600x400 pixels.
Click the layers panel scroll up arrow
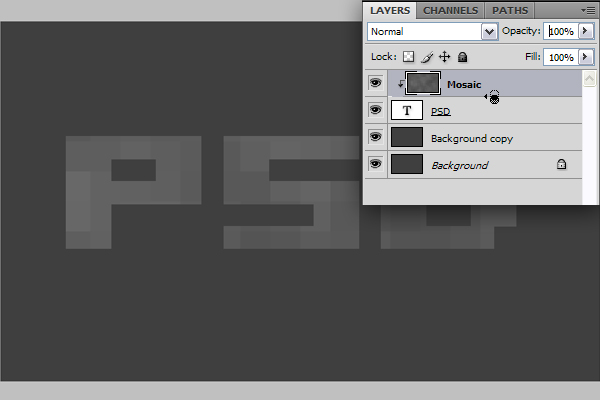click(589, 79)
